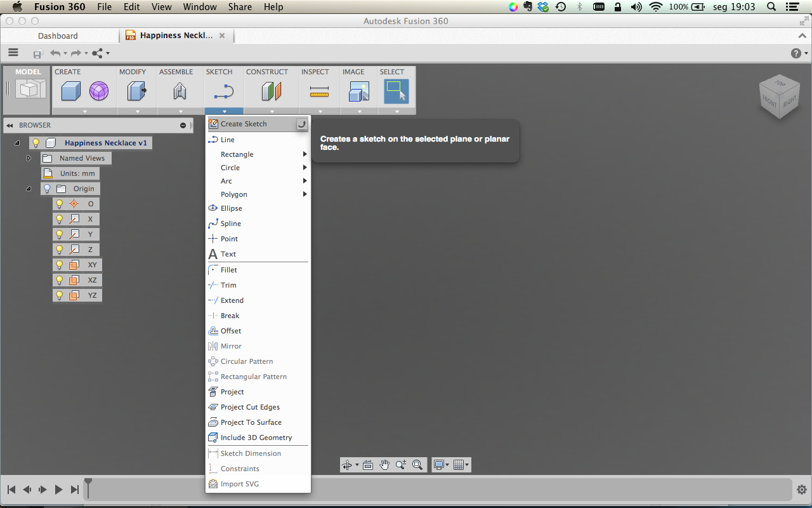The height and width of the screenshot is (508, 812).
Task: Toggle visibility bulb of YZ plane
Action: click(60, 295)
